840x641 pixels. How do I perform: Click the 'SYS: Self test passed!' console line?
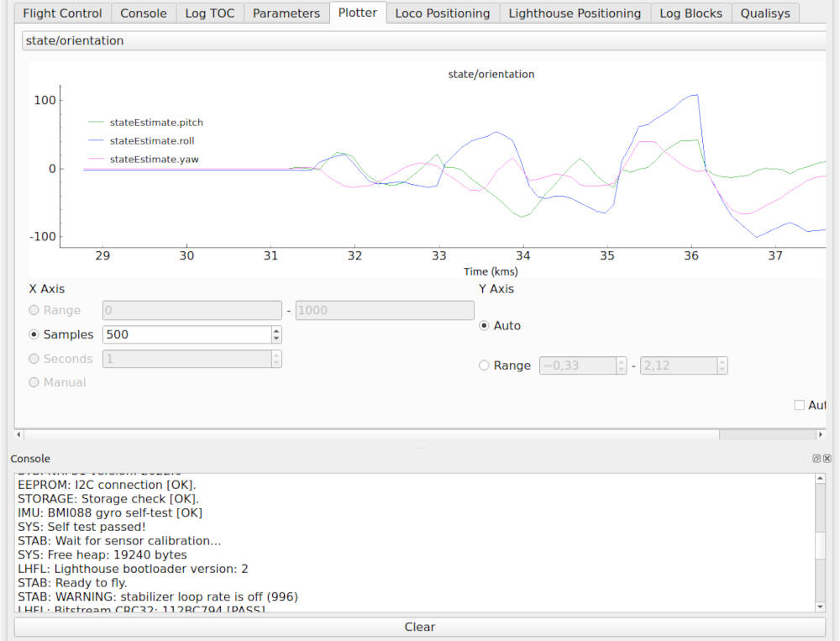(x=81, y=527)
